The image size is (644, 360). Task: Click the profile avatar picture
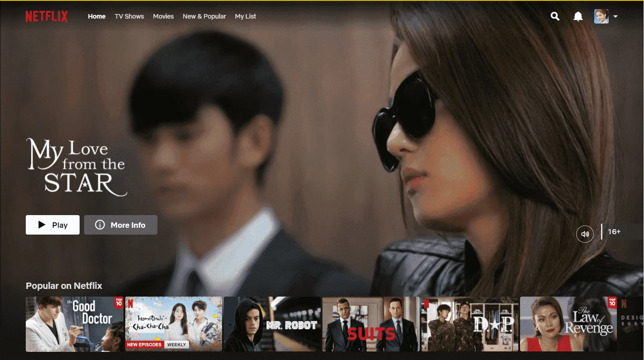pyautogui.click(x=601, y=16)
